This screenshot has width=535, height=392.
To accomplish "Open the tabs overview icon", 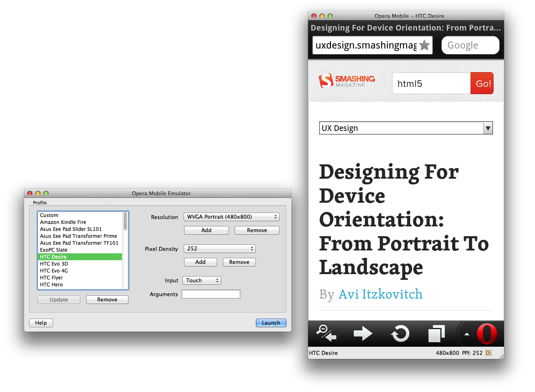I will tap(436, 334).
